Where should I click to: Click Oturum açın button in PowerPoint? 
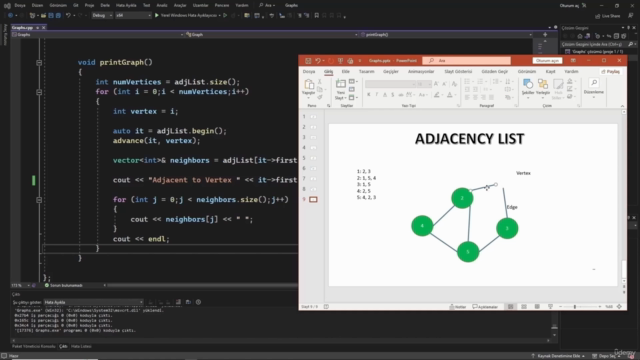[x=547, y=61]
